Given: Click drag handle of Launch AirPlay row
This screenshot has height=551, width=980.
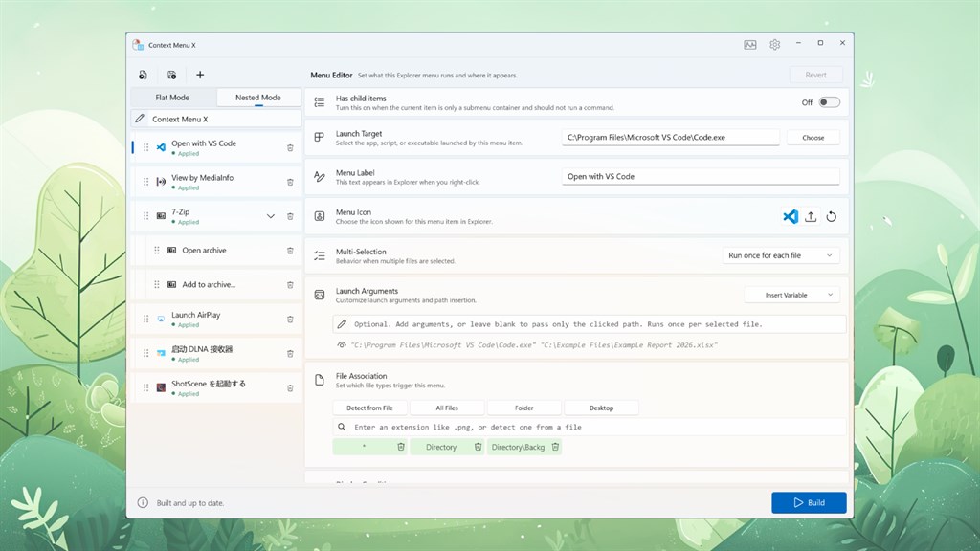Looking at the screenshot, I should pos(145,320).
